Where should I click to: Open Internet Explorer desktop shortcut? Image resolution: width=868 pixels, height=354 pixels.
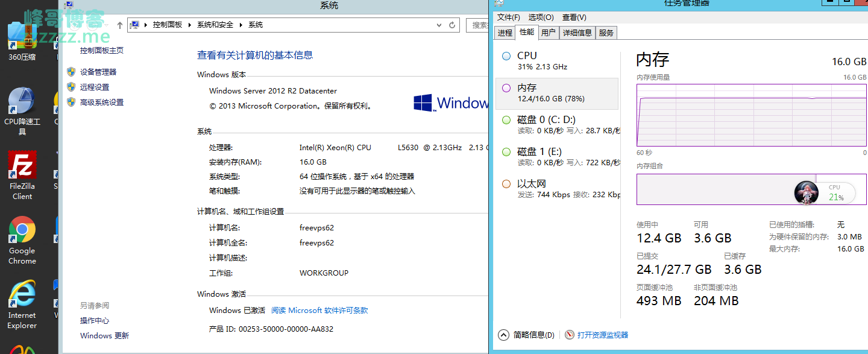(22, 305)
